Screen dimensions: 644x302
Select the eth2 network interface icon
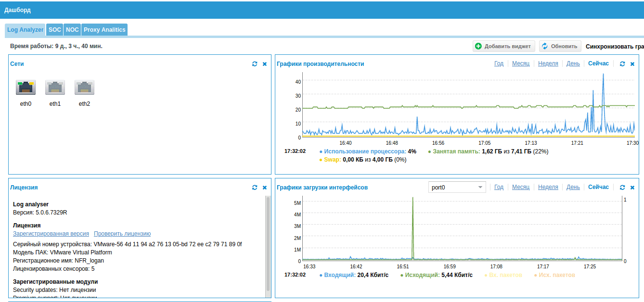pos(84,88)
